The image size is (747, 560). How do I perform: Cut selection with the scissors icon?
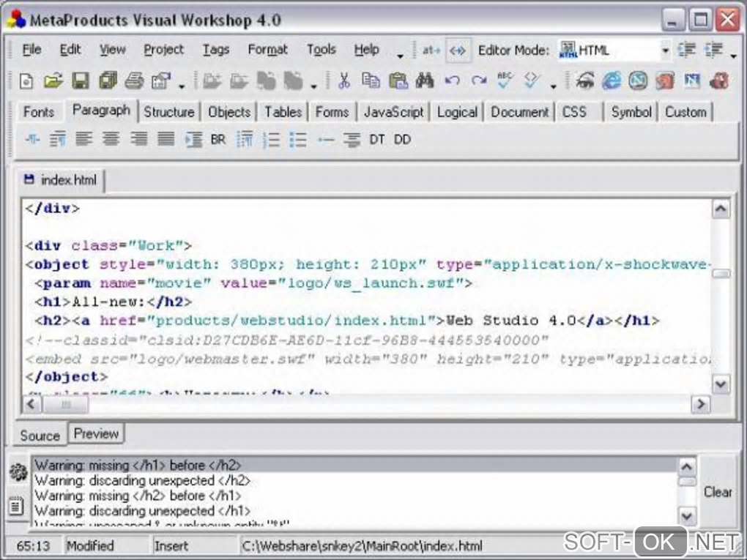(x=343, y=81)
